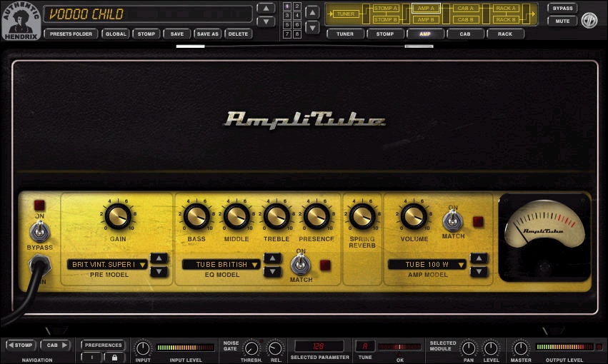Click the input jack on amp
Image resolution: width=608 pixels, height=364 pixels.
tap(39, 266)
